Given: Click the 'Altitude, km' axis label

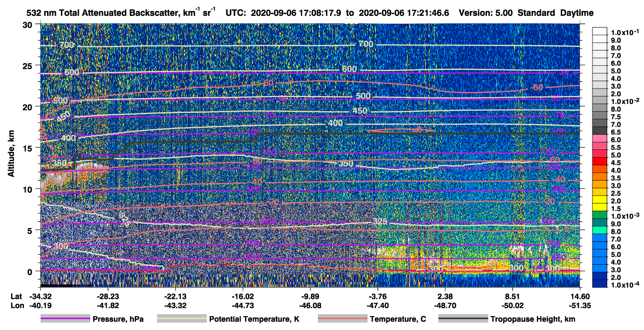Looking at the screenshot, I should click(11, 154).
